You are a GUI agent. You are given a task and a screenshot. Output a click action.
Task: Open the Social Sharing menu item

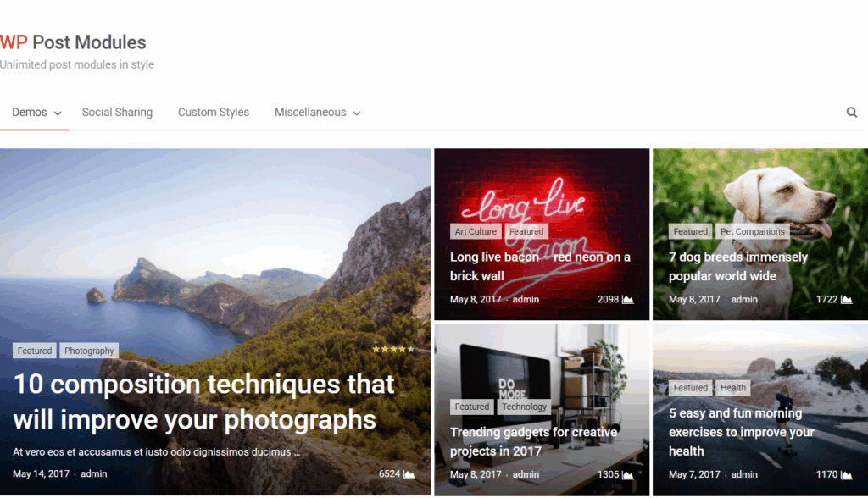click(x=117, y=113)
